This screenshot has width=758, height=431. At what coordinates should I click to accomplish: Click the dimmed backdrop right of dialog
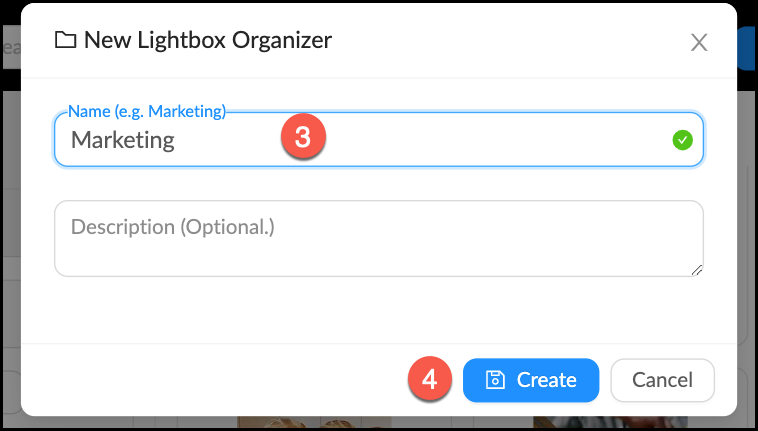(748, 250)
